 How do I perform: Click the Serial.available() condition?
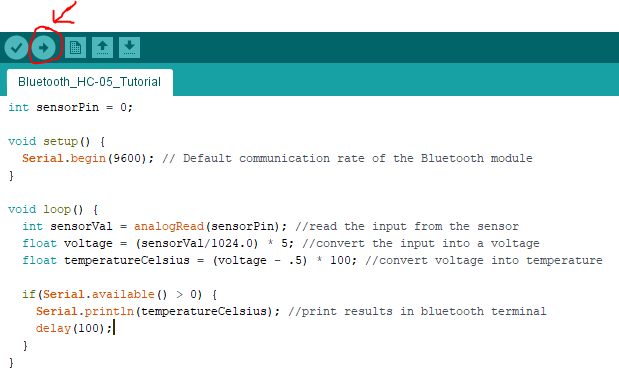click(120, 294)
